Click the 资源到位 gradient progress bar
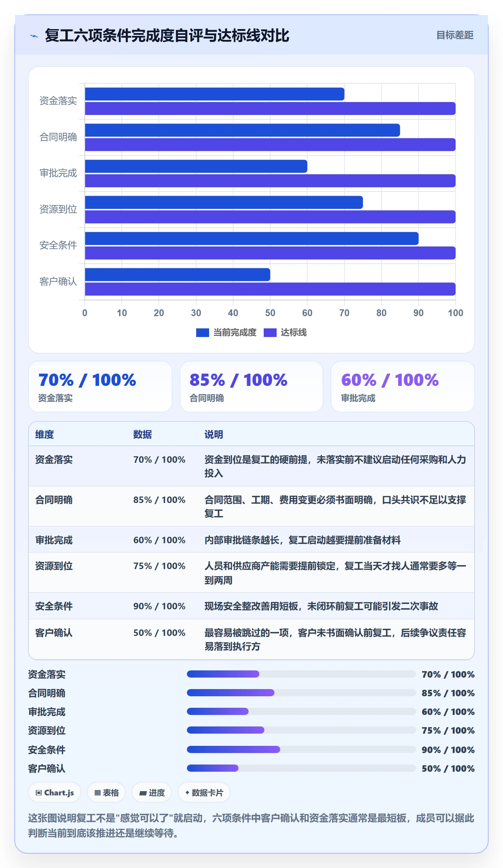 click(x=226, y=730)
